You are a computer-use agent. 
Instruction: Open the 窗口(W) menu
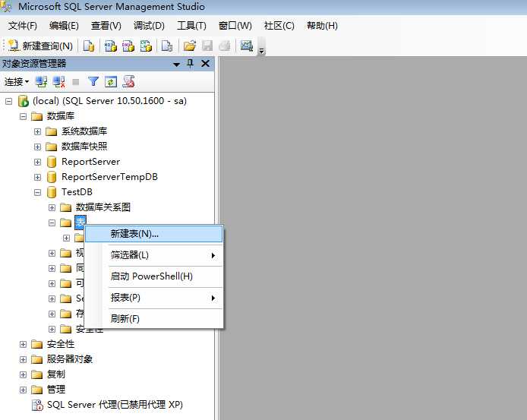point(235,26)
